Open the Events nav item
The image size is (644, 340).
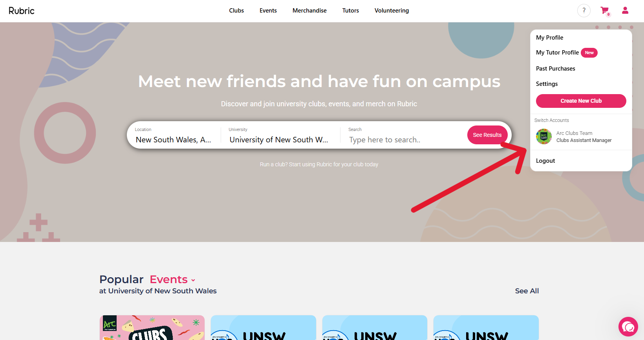[x=268, y=11]
